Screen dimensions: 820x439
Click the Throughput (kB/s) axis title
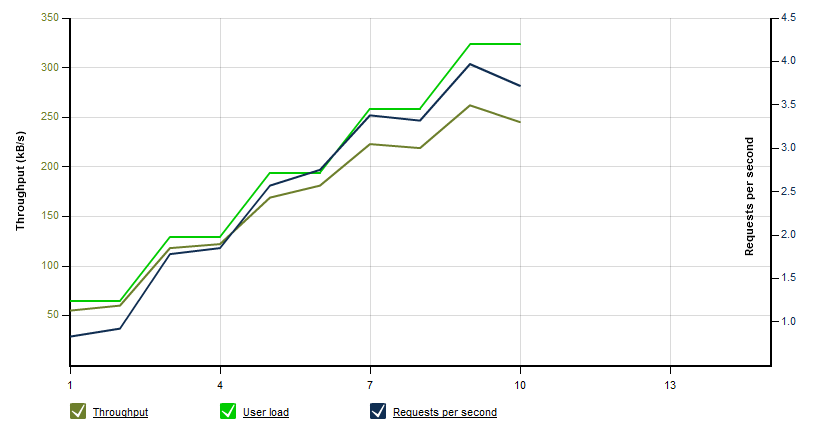[20, 181]
